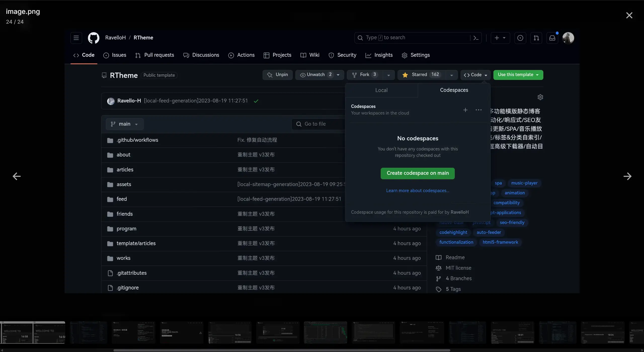The image size is (644, 352).
Task: Toggle the Unwatch notifications button
Action: coord(315,75)
